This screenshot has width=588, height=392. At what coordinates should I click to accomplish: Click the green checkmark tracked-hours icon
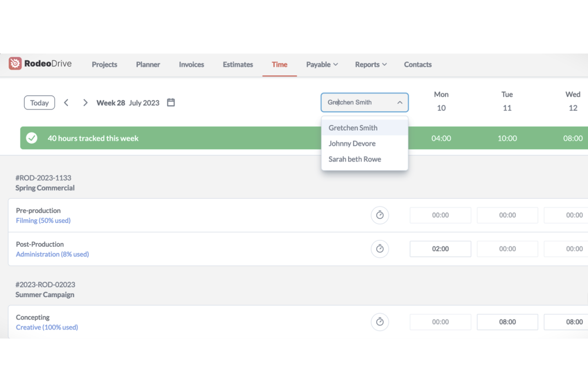click(x=32, y=138)
